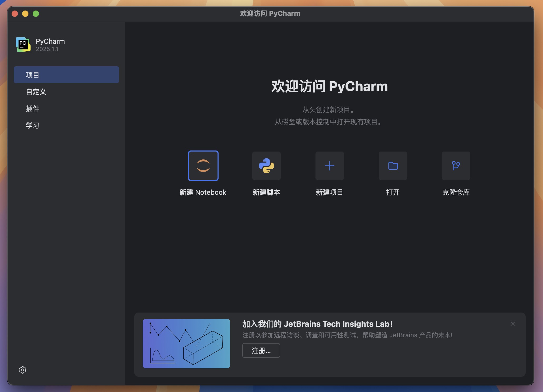
Task: Click the New Notebook Jupyter icon
Action: (x=203, y=166)
